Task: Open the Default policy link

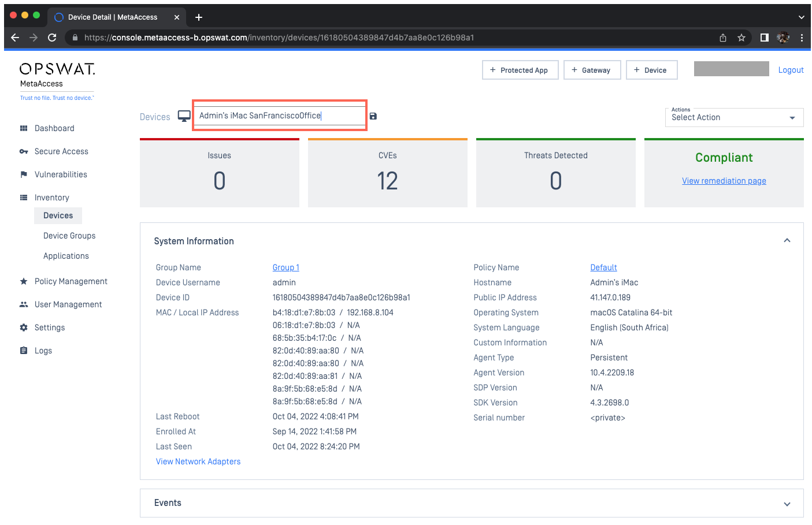Action: 603,267
